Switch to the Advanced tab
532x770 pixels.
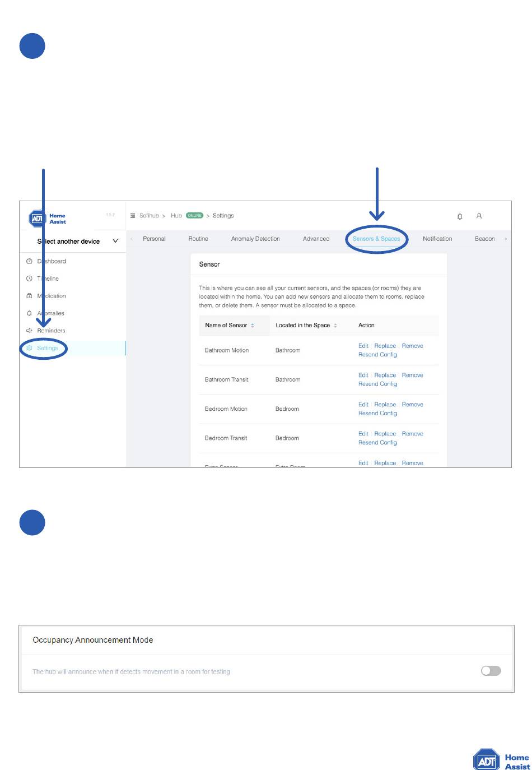tap(316, 239)
